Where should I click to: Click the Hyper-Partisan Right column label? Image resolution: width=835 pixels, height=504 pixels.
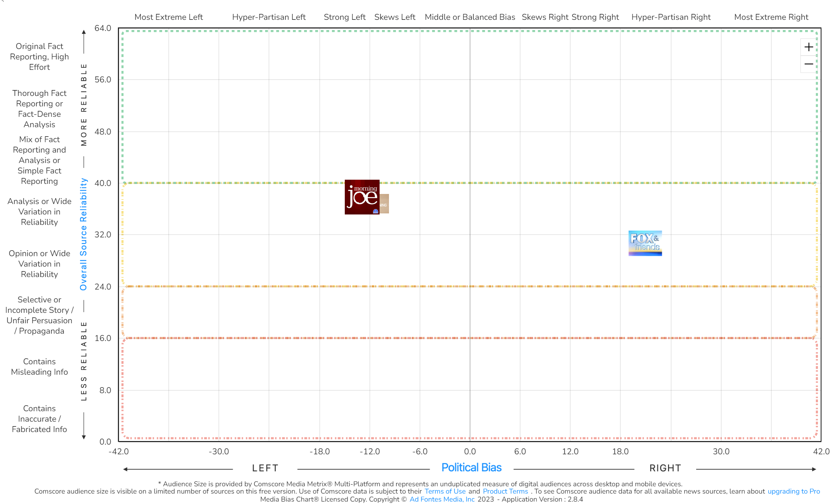point(671,17)
